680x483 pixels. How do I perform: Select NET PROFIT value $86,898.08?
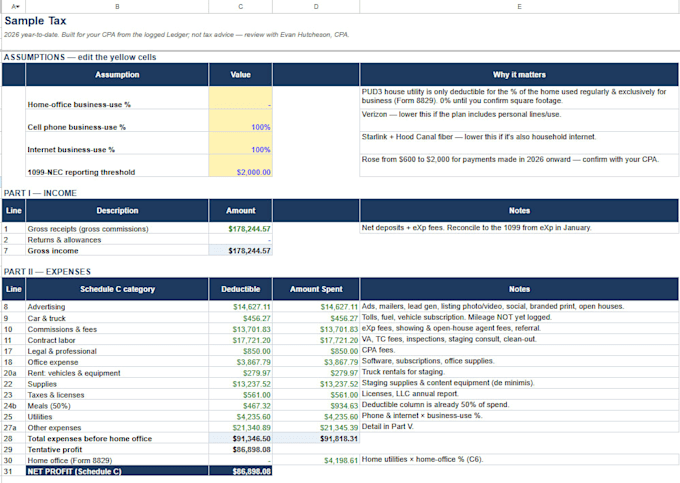click(x=241, y=471)
